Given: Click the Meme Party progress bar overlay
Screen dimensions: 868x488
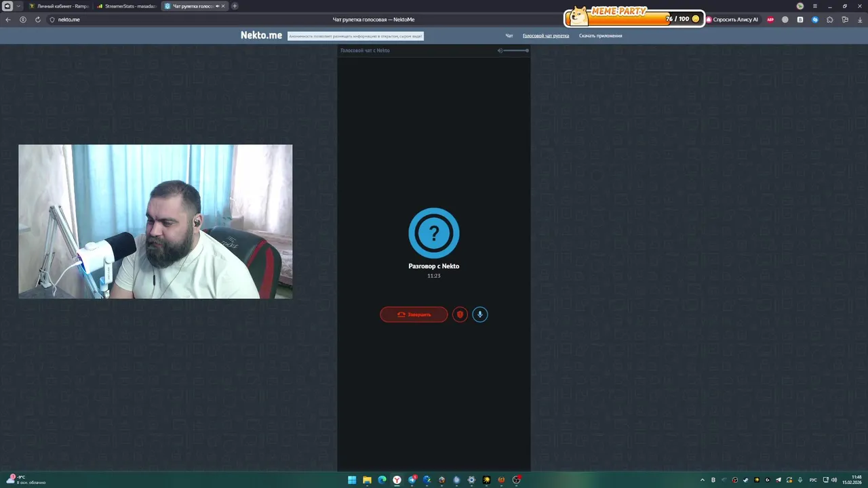Looking at the screenshot, I should (x=634, y=17).
